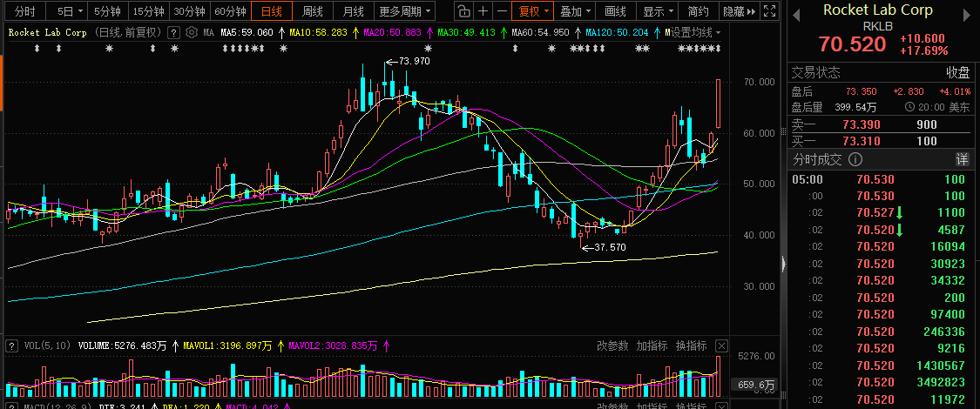Close the VOL indicator panel
Viewport: 980px width, 409px height.
[720, 345]
